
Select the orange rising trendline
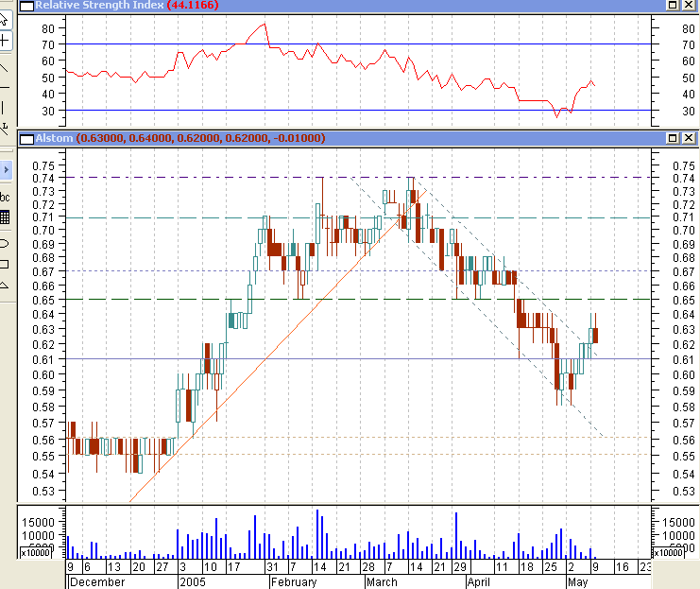(x=278, y=346)
